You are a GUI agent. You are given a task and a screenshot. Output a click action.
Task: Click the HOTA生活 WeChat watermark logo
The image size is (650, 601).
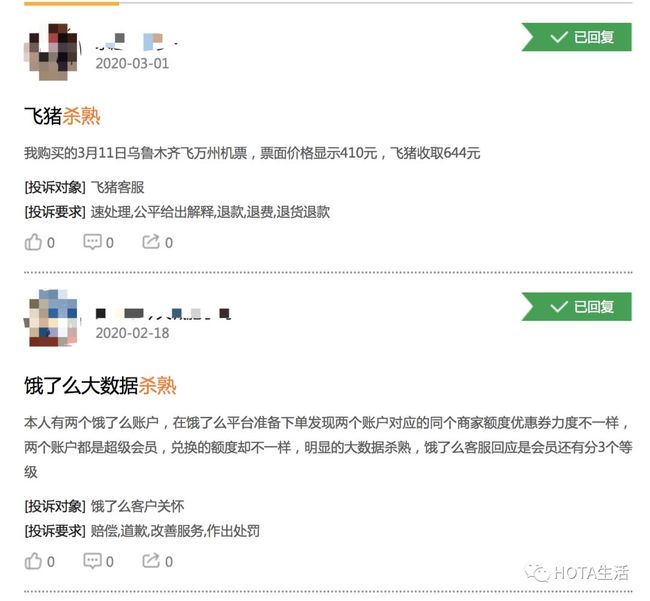click(x=577, y=573)
